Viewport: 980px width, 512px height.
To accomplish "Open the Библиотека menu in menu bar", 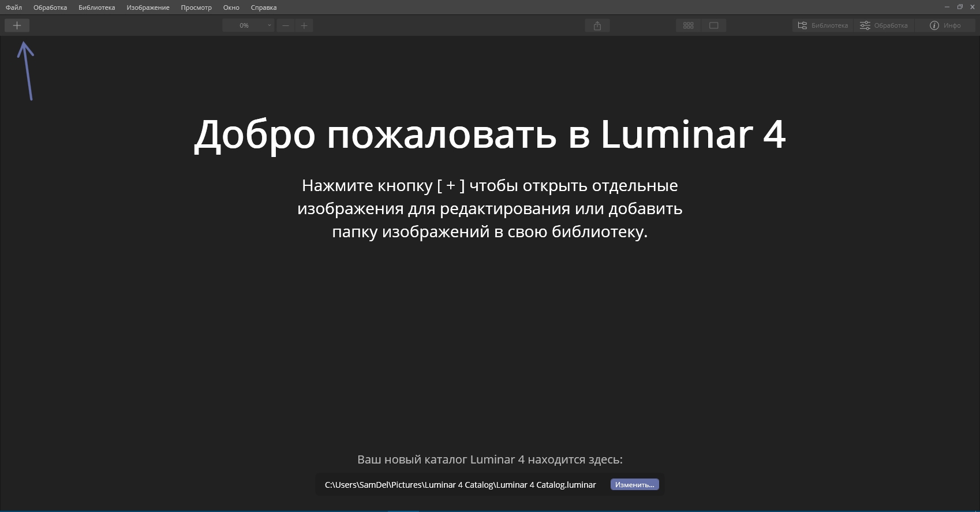I will (97, 8).
